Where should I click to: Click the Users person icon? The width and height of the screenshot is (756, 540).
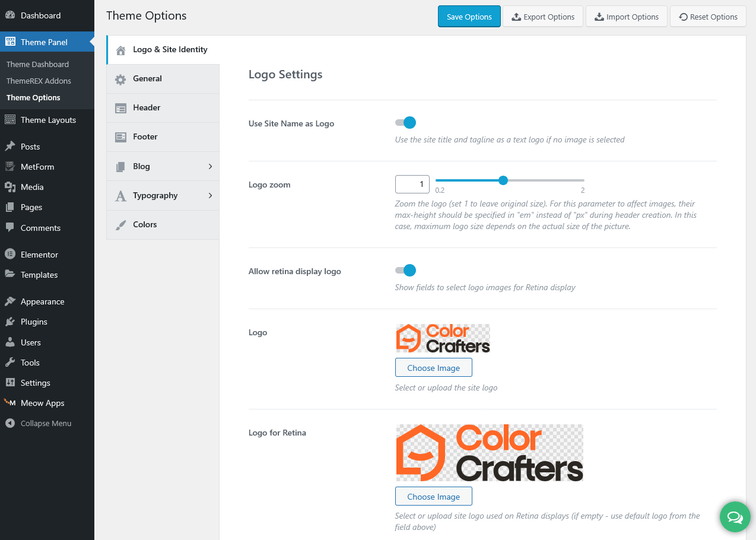[x=10, y=342]
